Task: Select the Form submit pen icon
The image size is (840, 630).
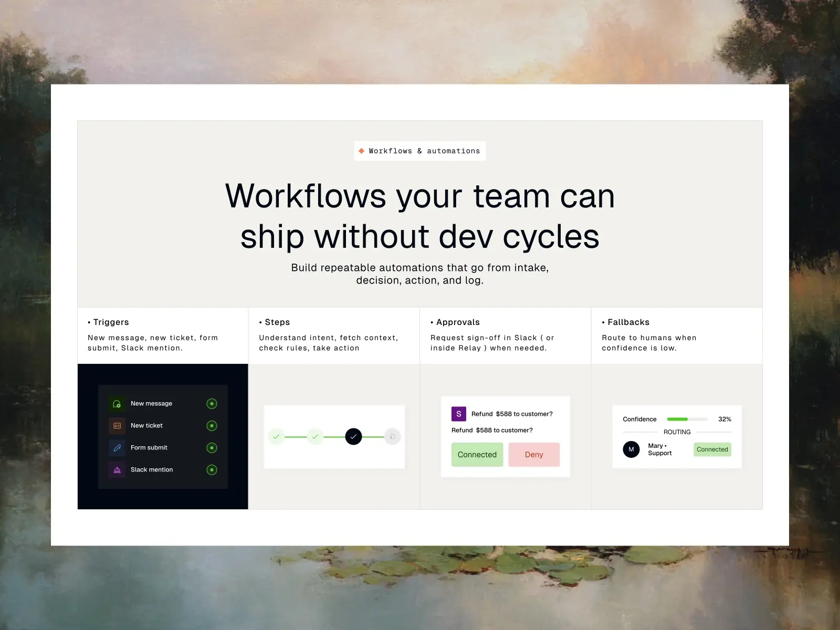Action: click(x=117, y=447)
